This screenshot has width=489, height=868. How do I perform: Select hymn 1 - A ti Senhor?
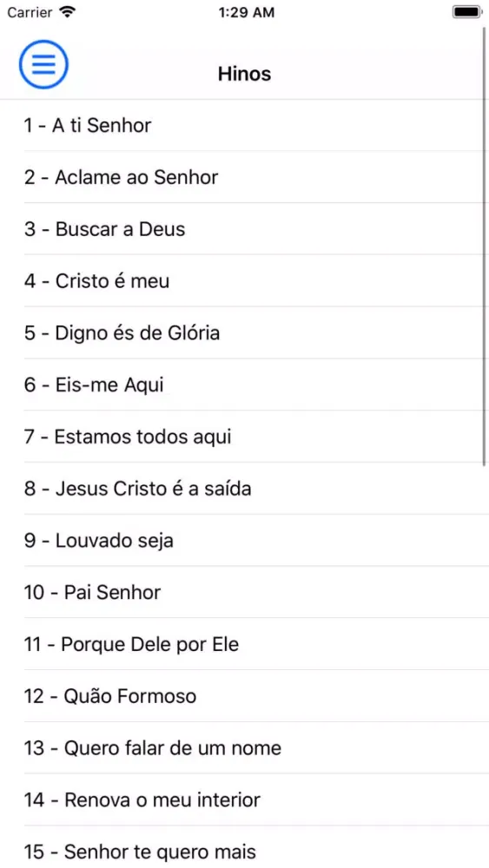point(244,126)
